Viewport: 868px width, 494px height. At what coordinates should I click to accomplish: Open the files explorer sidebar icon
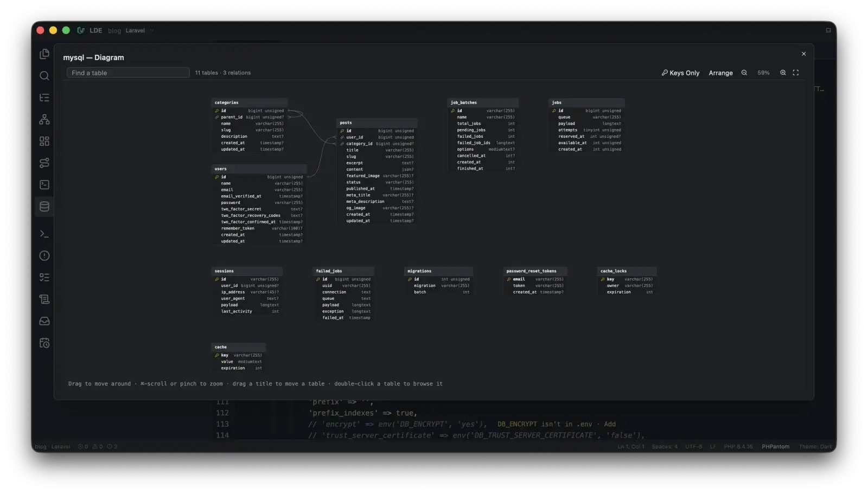pos(44,54)
